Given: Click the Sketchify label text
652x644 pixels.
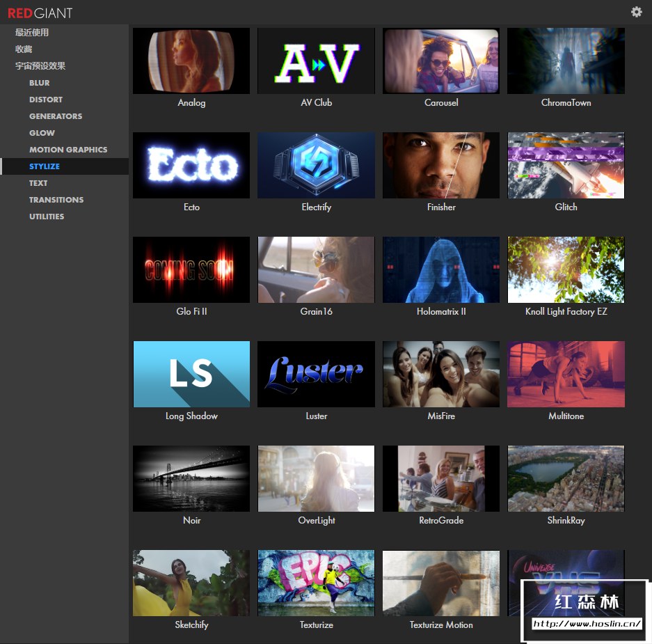Looking at the screenshot, I should coord(191,625).
